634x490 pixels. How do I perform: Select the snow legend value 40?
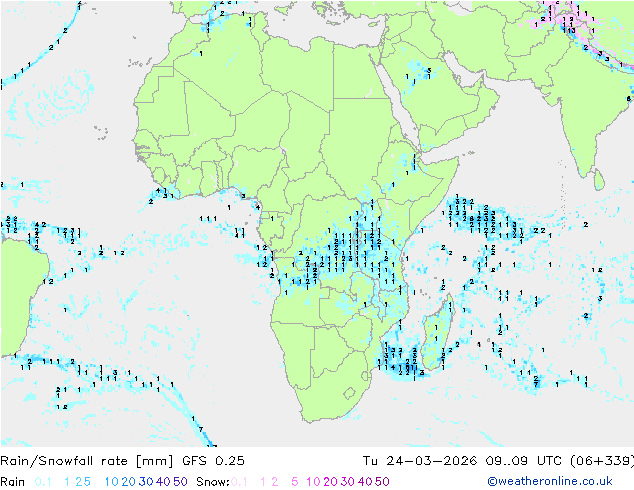[365, 482]
